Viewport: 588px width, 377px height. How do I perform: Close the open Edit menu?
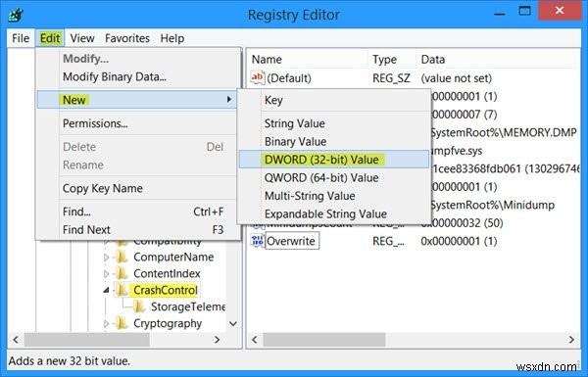50,38
